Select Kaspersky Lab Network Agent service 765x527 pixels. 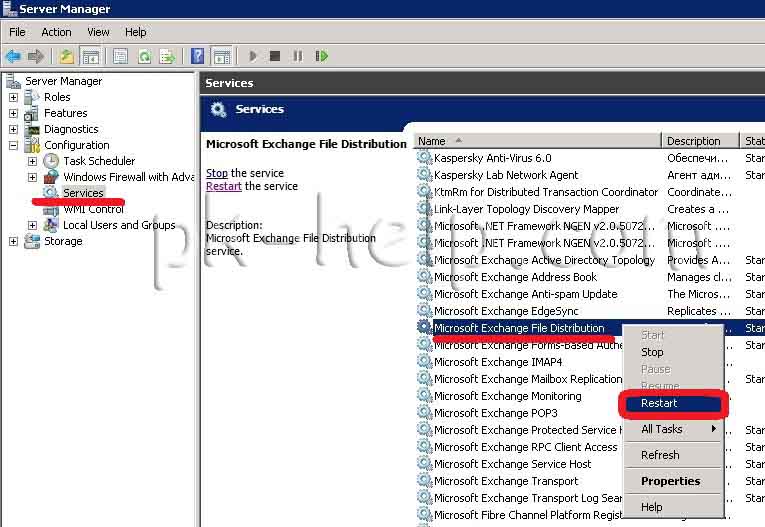point(505,175)
